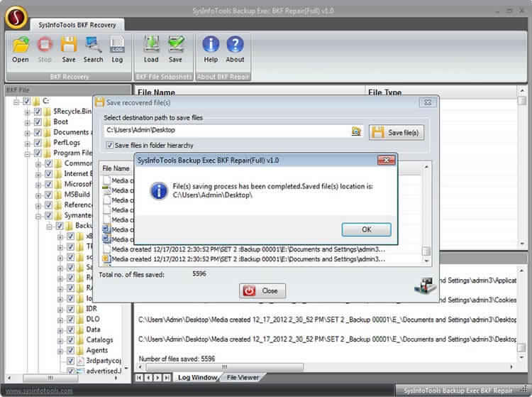This screenshot has height=397, width=532.
Task: Click the 3rdpartycop file icon in tree
Action: point(80,361)
